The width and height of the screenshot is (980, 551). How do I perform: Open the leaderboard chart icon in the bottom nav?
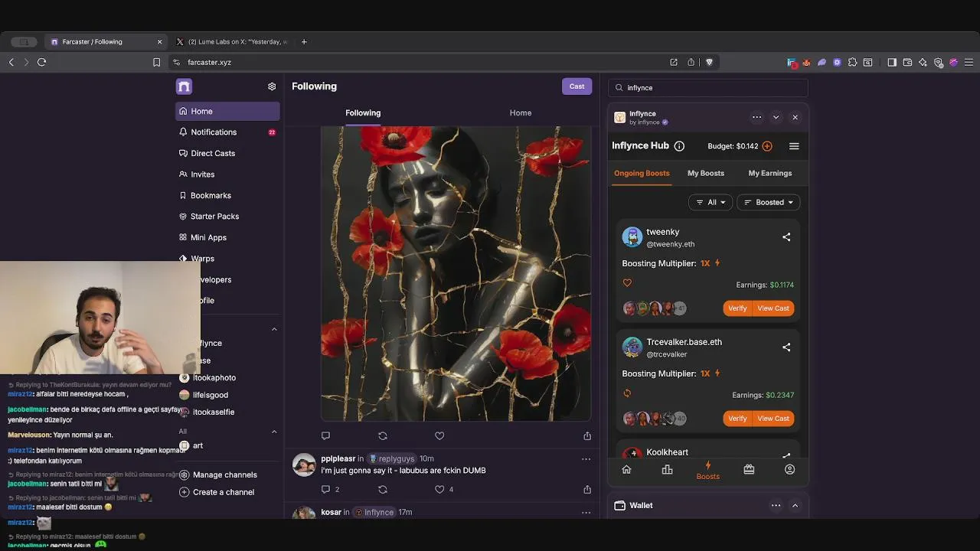[x=667, y=470]
